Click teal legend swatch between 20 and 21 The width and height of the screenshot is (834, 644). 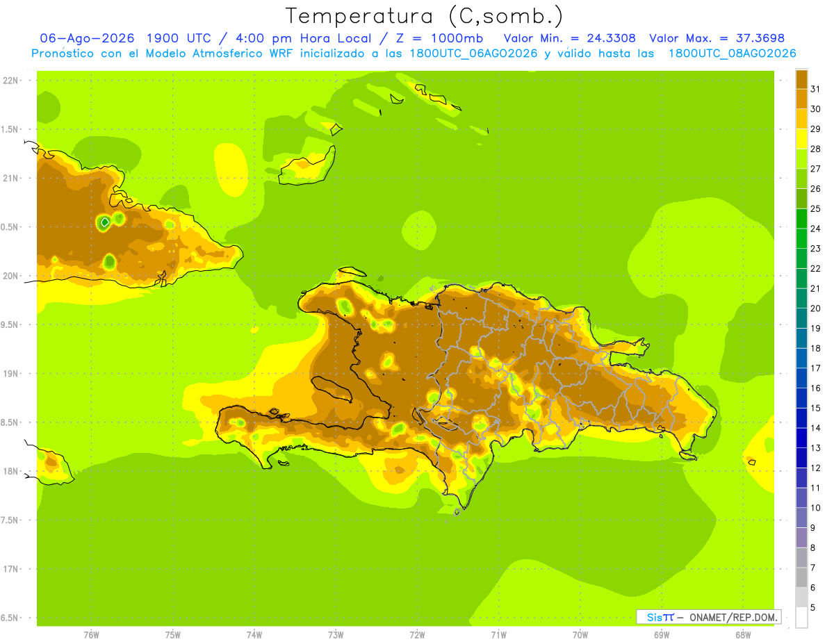pos(801,298)
